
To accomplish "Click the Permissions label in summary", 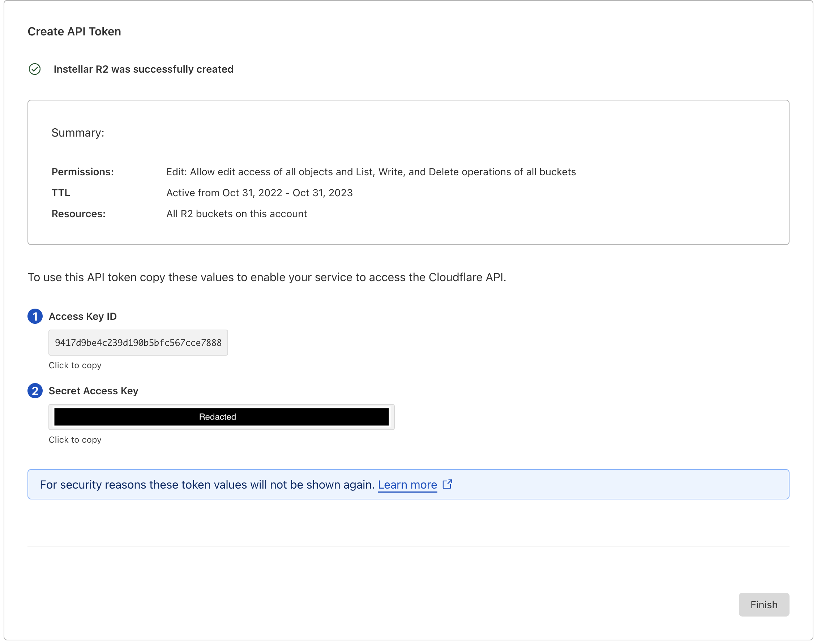I will pos(83,172).
